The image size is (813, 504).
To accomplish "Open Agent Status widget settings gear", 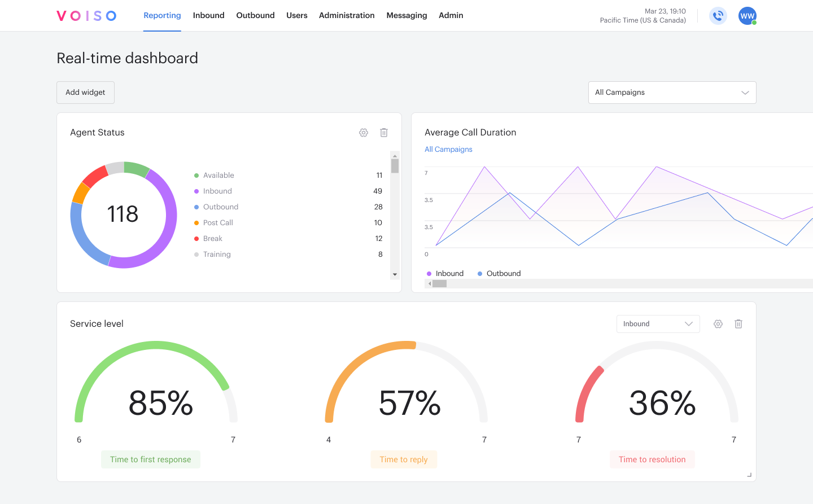I will [x=364, y=133].
